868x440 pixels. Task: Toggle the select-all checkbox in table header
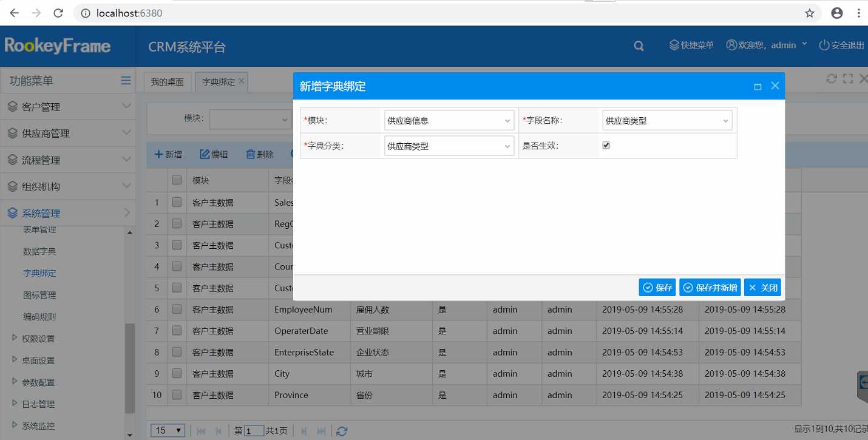click(177, 180)
